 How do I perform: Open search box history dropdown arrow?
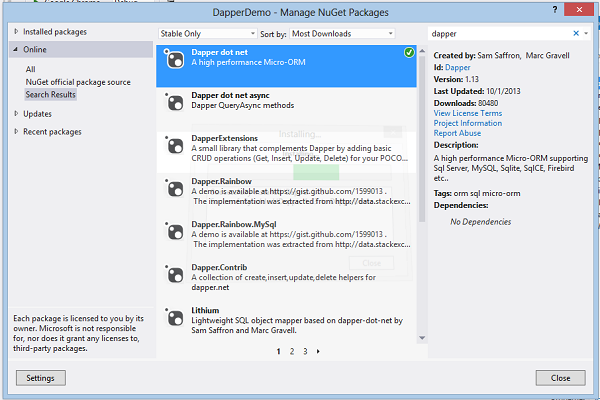(x=586, y=33)
